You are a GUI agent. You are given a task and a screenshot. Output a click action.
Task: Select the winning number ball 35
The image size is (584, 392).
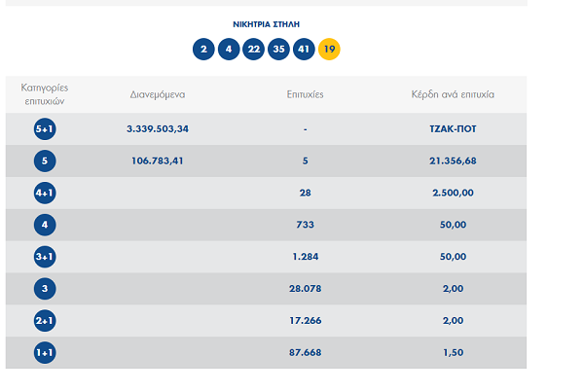point(279,49)
